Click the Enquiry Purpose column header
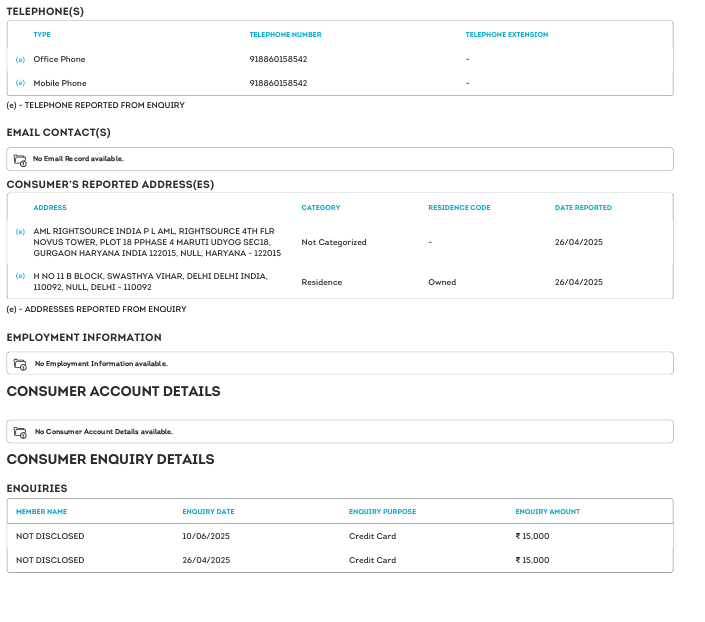The image size is (705, 622). 382,512
